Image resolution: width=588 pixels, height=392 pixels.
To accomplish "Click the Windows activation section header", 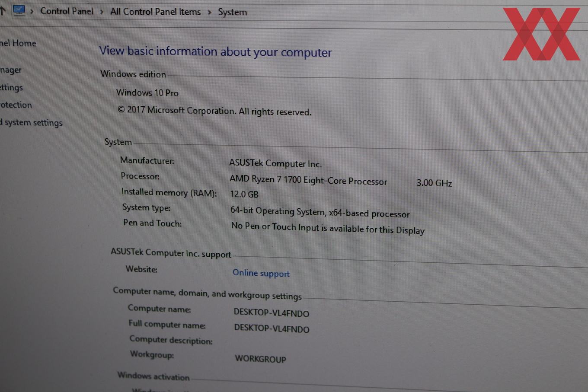I will [x=153, y=376].
